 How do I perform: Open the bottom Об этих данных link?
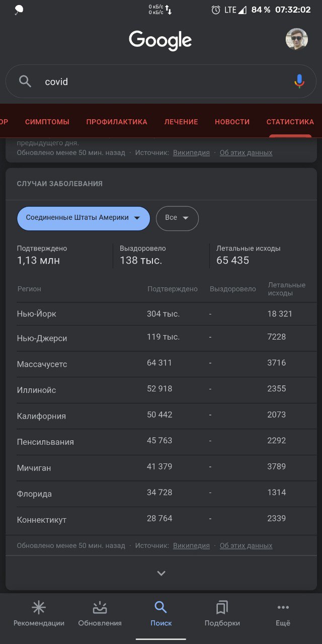click(246, 546)
